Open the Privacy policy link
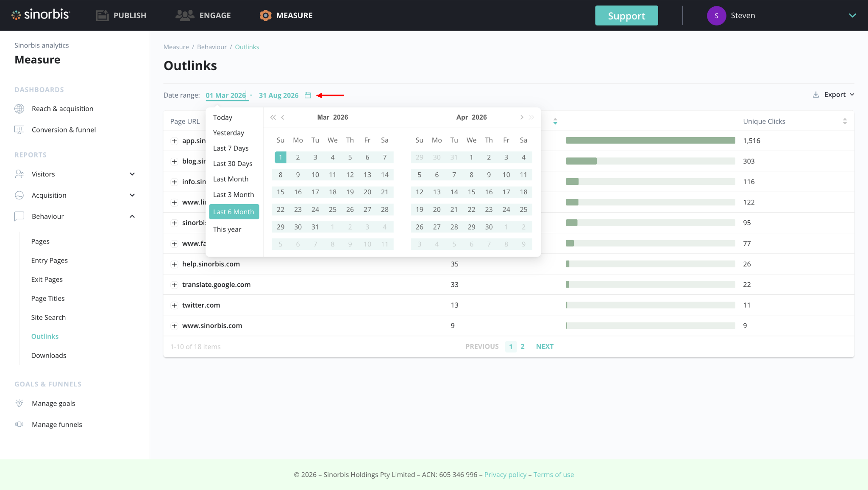 tap(505, 475)
